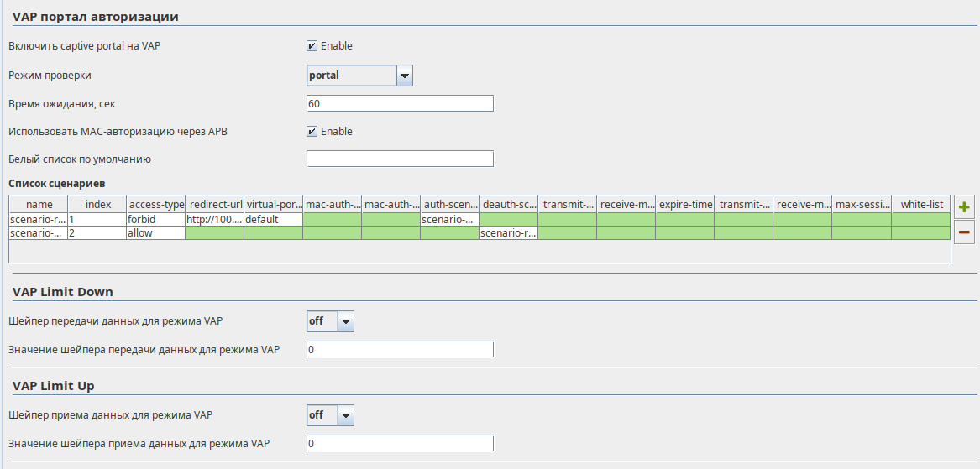Click the 'expire-time' column header
Screen dimensions: 980x469
[x=685, y=205]
